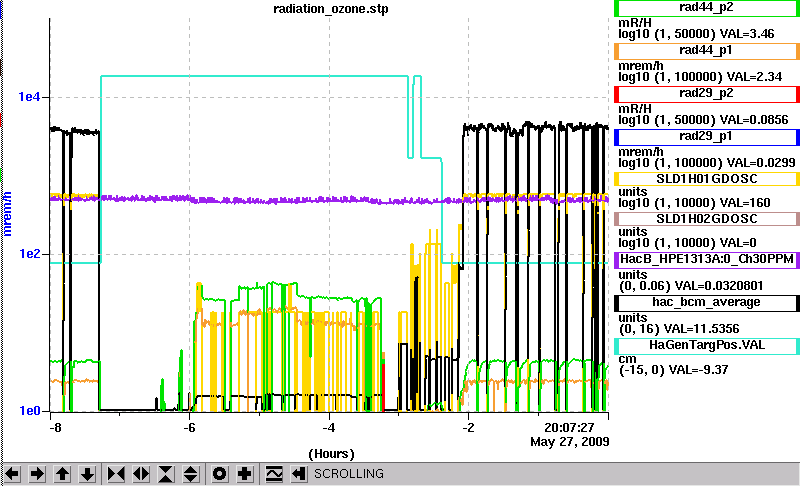Click the -8 x-axis tick label

[x=55, y=427]
